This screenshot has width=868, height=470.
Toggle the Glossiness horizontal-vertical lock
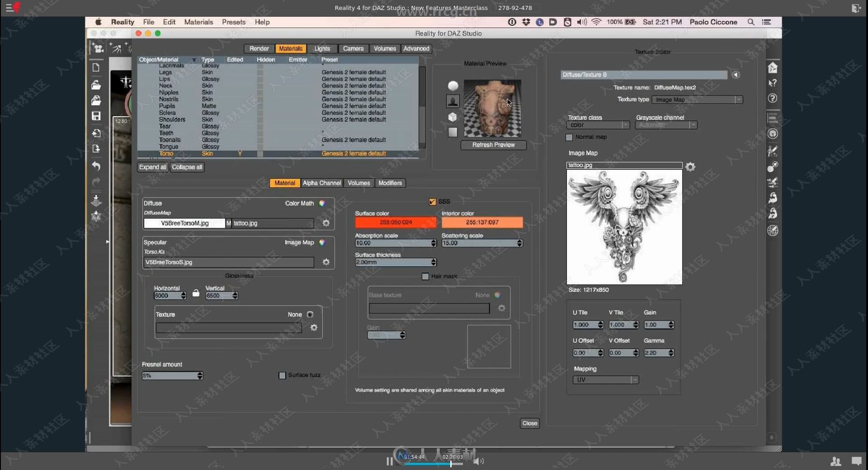[196, 293]
